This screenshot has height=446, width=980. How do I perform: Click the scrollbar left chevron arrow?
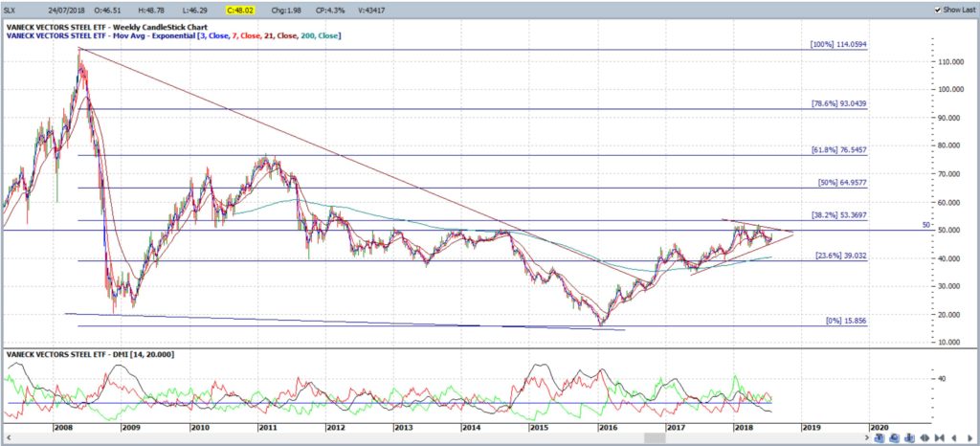(x=8, y=438)
